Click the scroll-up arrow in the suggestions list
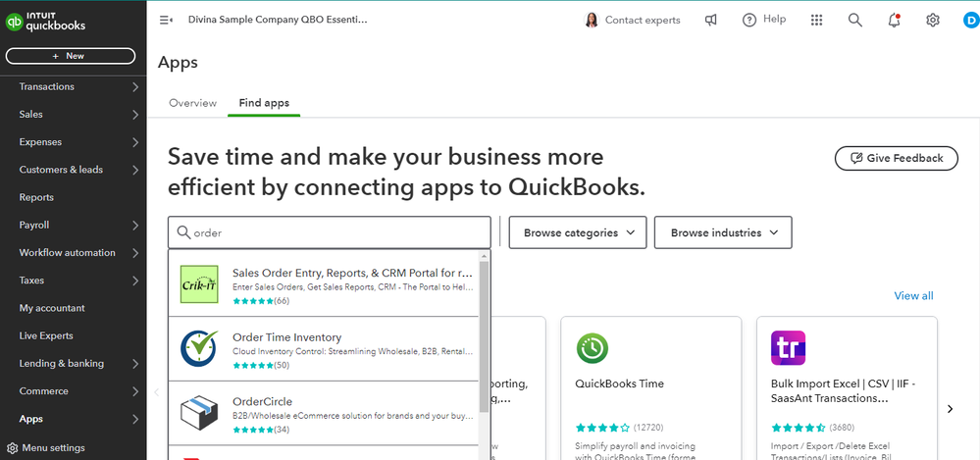The height and width of the screenshot is (460, 980). [485, 256]
